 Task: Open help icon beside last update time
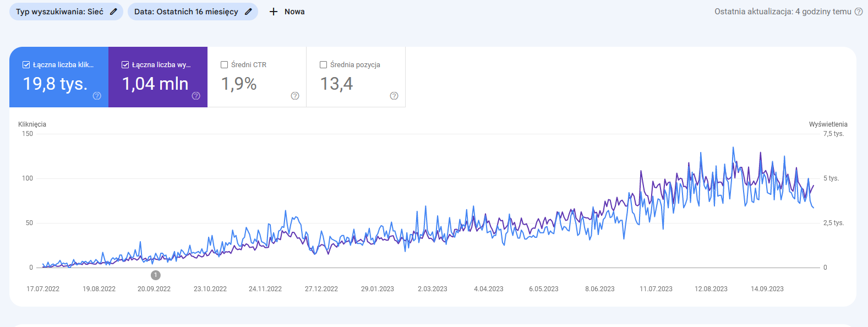(x=858, y=12)
